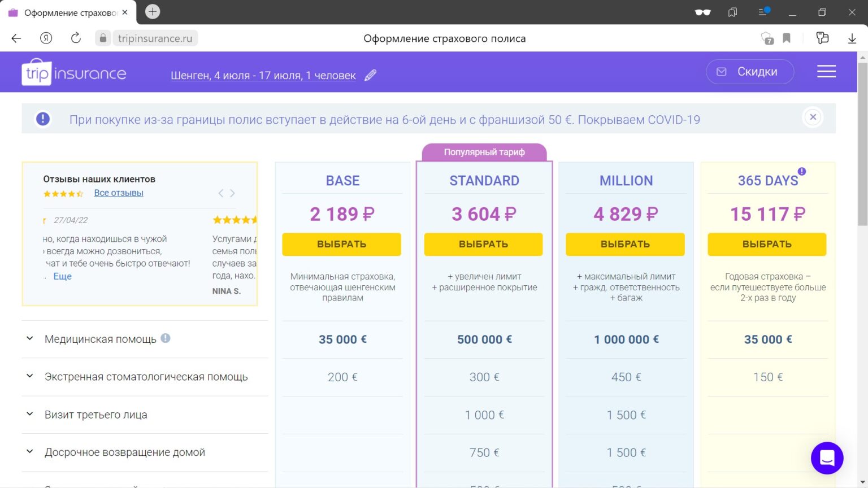This screenshot has height=488, width=868.
Task: Expand the Визит третьего лица row
Action: 30,414
